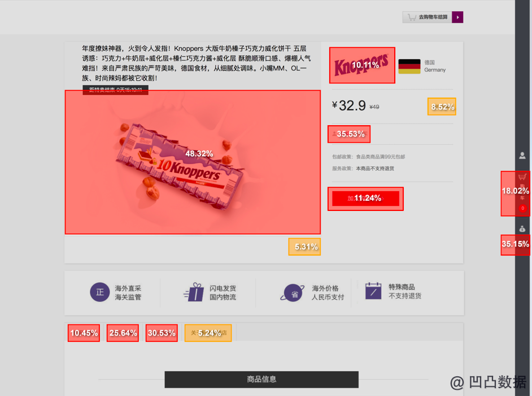
Task: Click the 省 overseas price icon
Action: 293,293
